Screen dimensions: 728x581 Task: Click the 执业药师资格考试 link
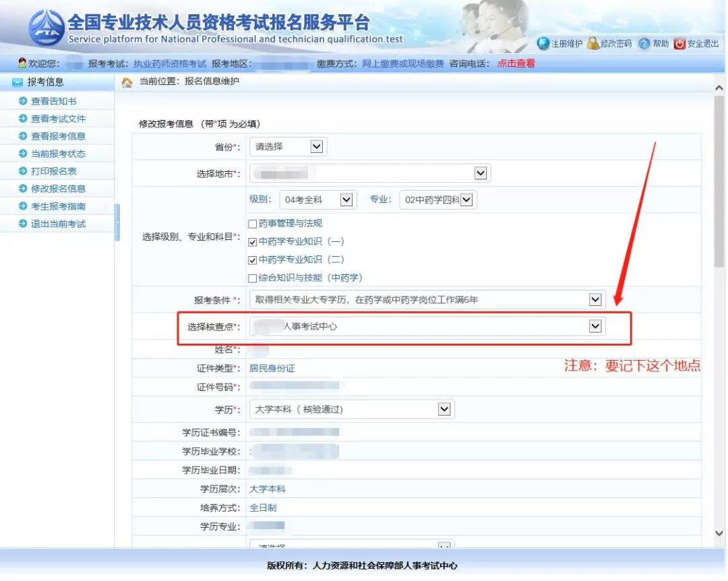[169, 63]
